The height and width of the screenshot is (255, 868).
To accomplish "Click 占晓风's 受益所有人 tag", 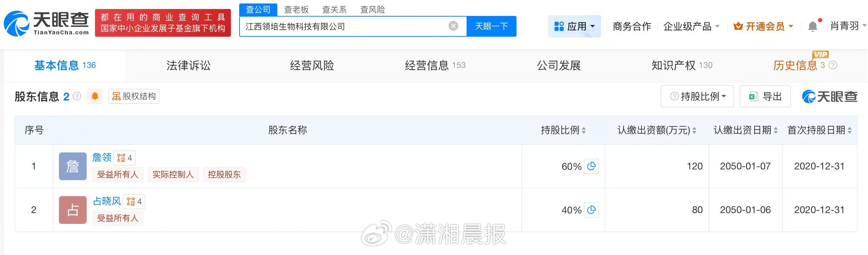I will (118, 218).
